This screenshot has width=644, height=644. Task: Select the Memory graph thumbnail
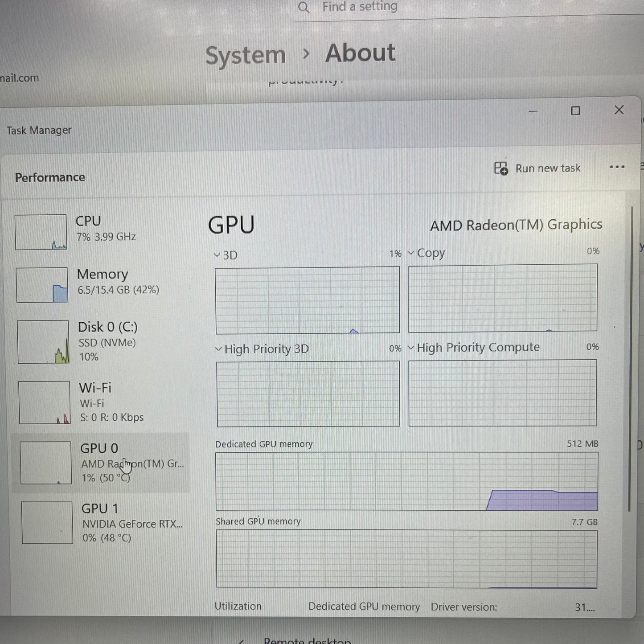pos(41,285)
